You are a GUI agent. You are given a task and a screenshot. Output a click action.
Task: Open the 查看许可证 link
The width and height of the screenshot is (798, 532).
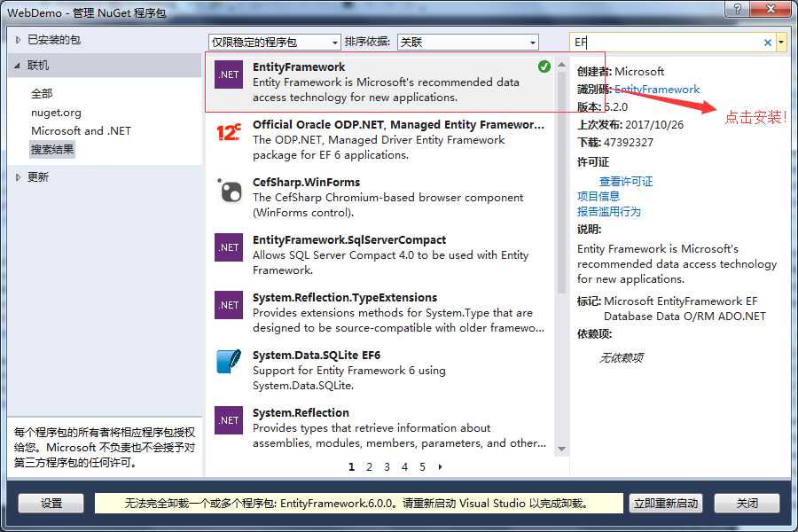coord(626,181)
